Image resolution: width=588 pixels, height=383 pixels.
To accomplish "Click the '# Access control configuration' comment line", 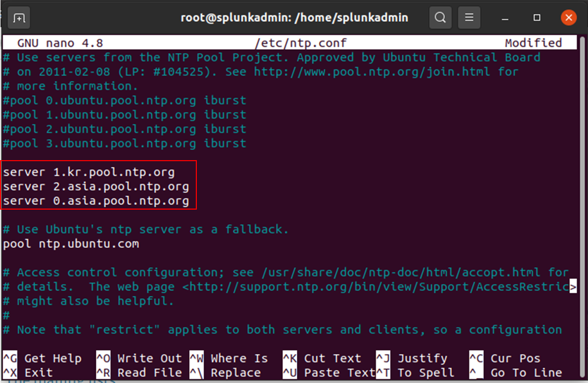I will pyautogui.click(x=286, y=272).
